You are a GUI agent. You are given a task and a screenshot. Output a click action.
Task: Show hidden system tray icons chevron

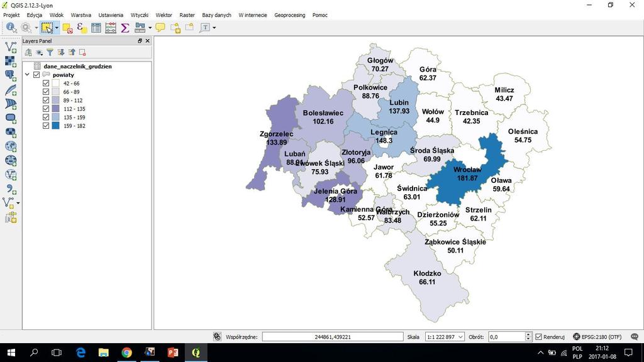[x=540, y=353]
